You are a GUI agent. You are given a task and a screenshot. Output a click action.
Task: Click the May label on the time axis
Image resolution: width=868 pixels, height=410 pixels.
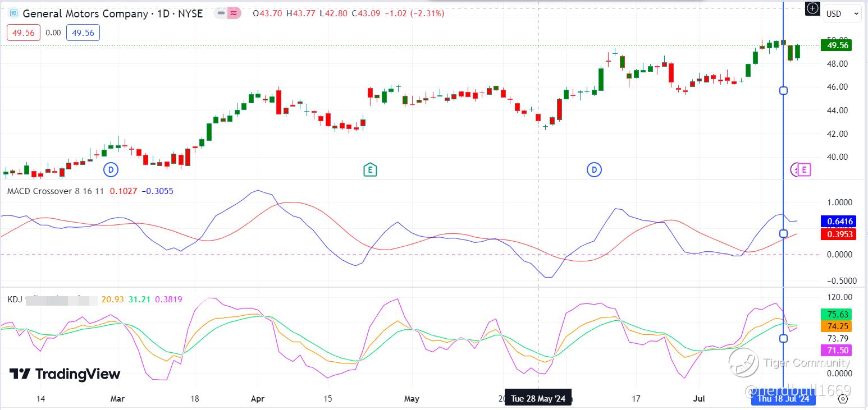pyautogui.click(x=412, y=399)
